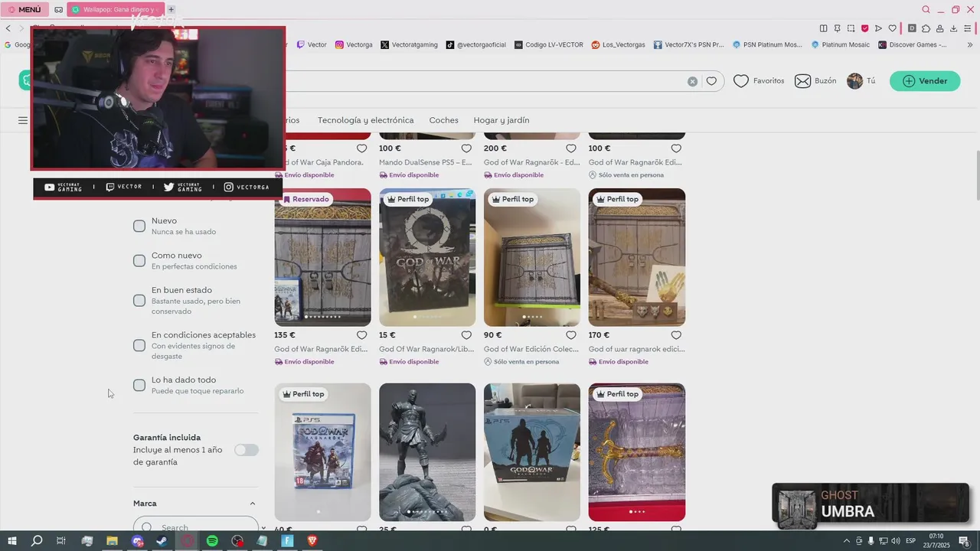
Task: Open the red ad blocker shield icon
Action: pos(865,28)
